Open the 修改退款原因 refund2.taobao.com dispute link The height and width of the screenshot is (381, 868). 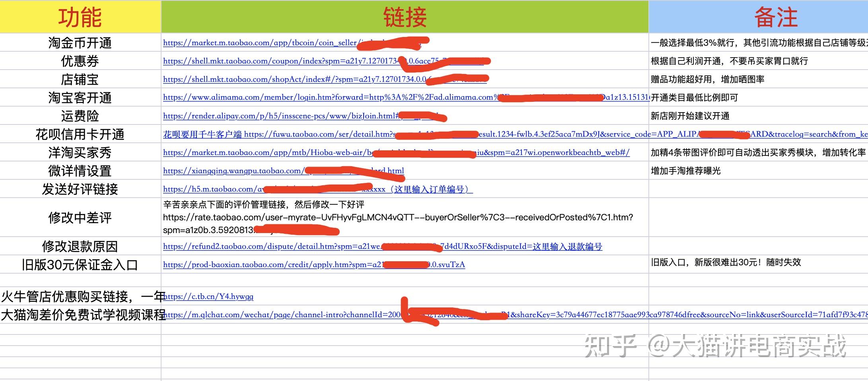coord(383,246)
